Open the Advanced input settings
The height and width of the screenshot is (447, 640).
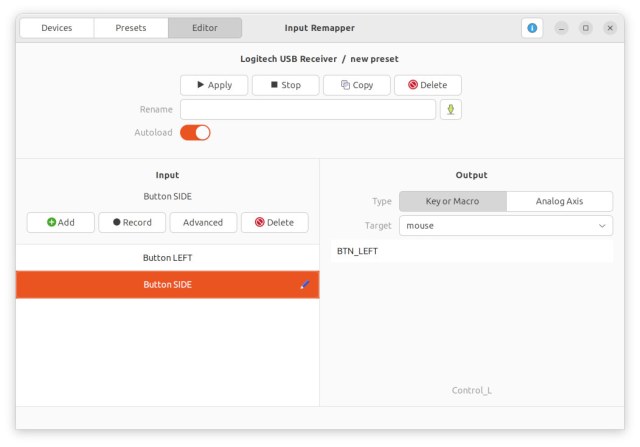click(x=203, y=222)
